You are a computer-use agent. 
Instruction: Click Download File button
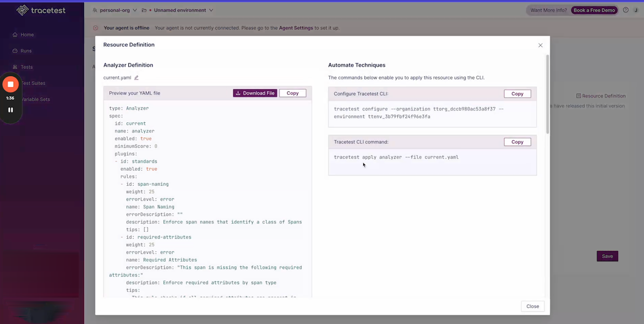click(x=255, y=93)
